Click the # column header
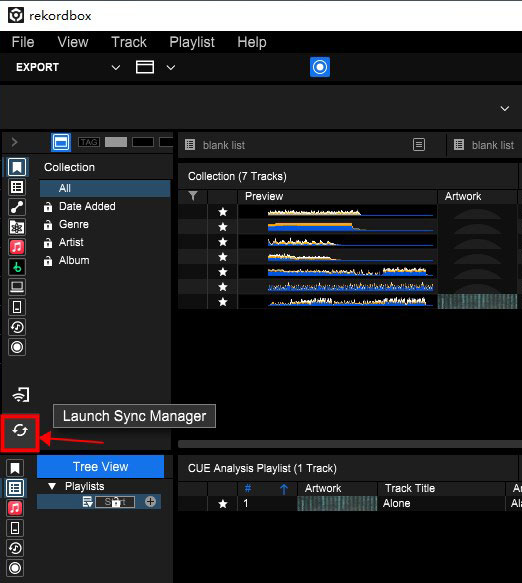The width and height of the screenshot is (522, 583). coord(248,488)
